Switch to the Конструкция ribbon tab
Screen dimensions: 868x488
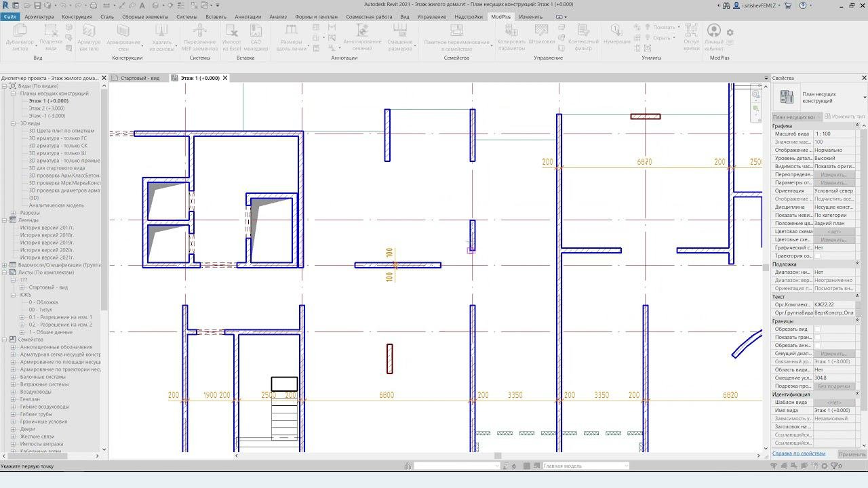click(77, 16)
